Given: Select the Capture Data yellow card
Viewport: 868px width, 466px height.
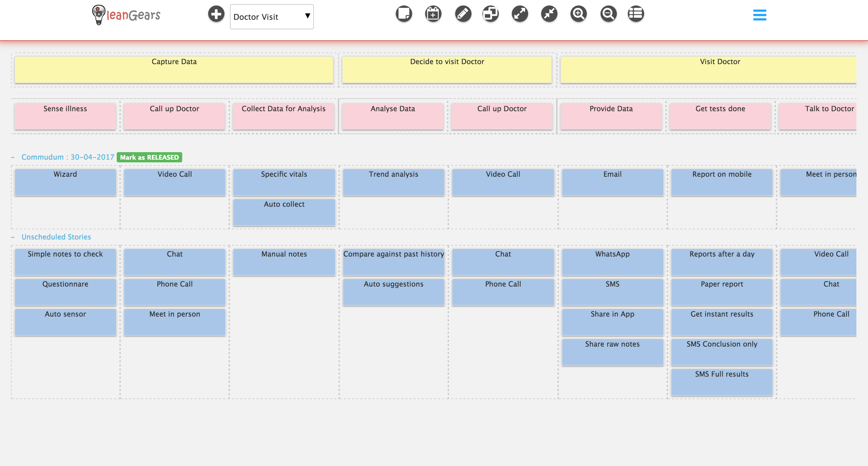Looking at the screenshot, I should (x=174, y=70).
